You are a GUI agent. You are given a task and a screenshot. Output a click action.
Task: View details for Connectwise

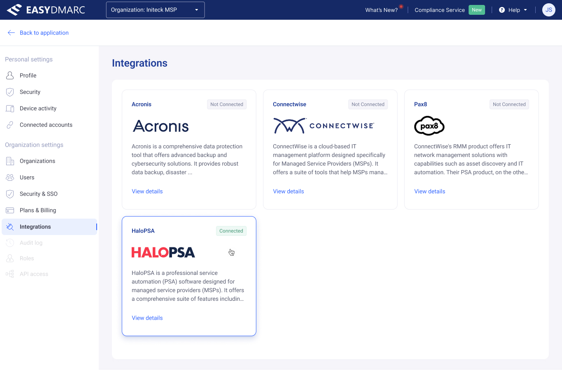[288, 191]
